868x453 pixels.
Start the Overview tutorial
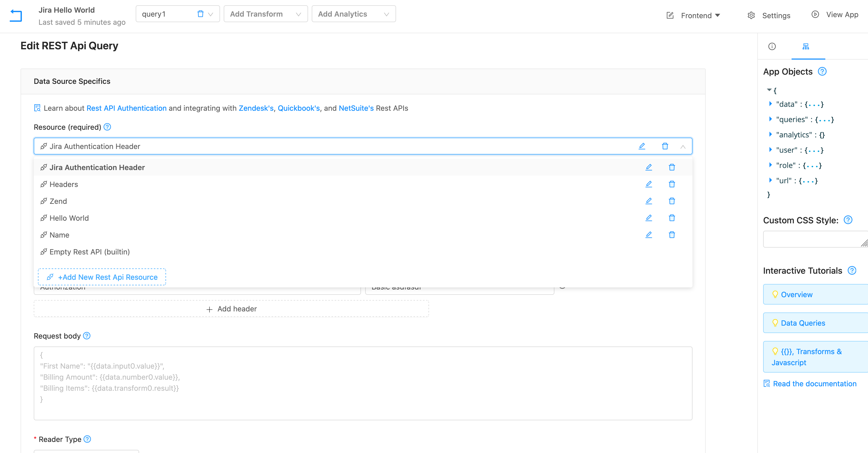pyautogui.click(x=816, y=294)
